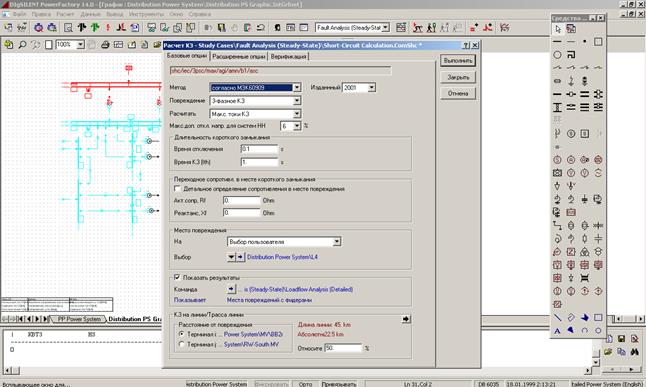Click the 'Distribution Power System\L4' link
Viewport: 646px width, 387px height.
point(282,257)
